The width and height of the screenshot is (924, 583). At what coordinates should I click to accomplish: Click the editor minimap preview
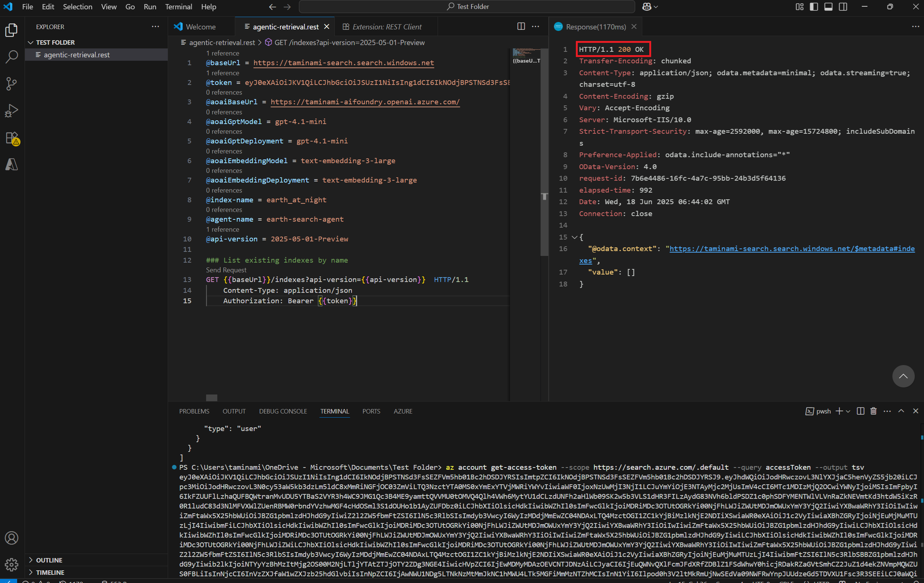[526, 56]
